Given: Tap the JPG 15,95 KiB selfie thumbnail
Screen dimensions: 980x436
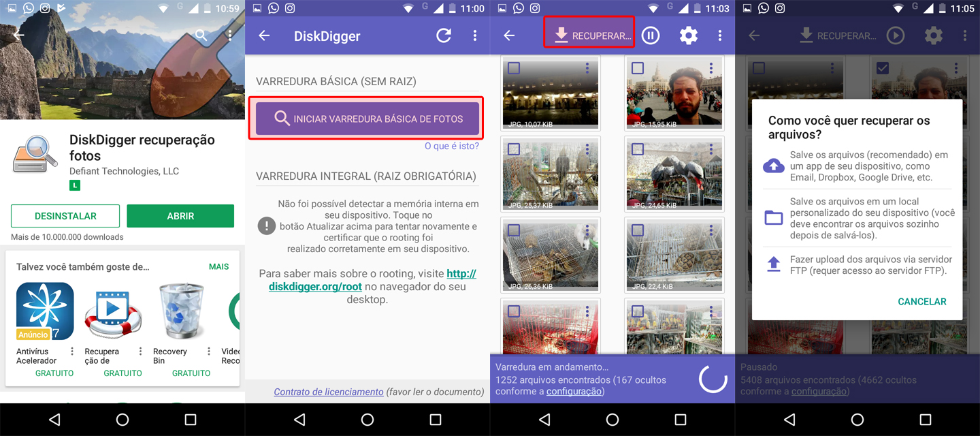Looking at the screenshot, I should [x=675, y=93].
